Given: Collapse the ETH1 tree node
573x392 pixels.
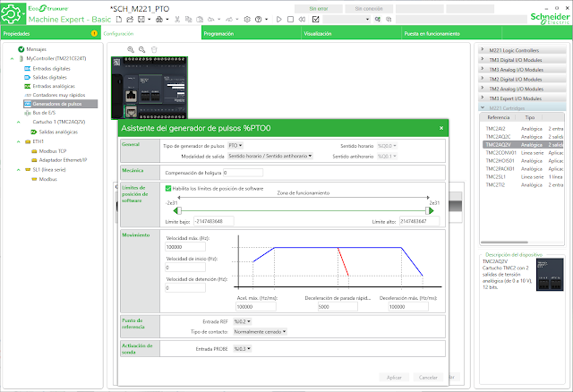Looking at the screenshot, I should [18, 141].
